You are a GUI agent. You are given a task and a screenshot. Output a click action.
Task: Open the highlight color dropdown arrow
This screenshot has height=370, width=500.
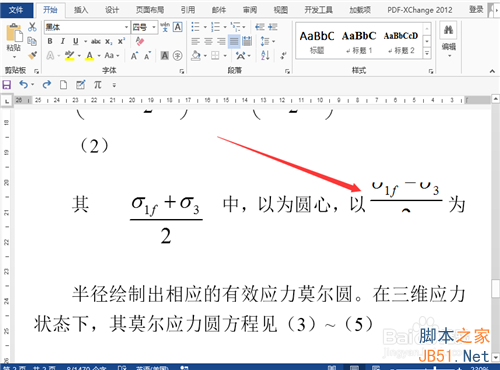[x=79, y=56]
